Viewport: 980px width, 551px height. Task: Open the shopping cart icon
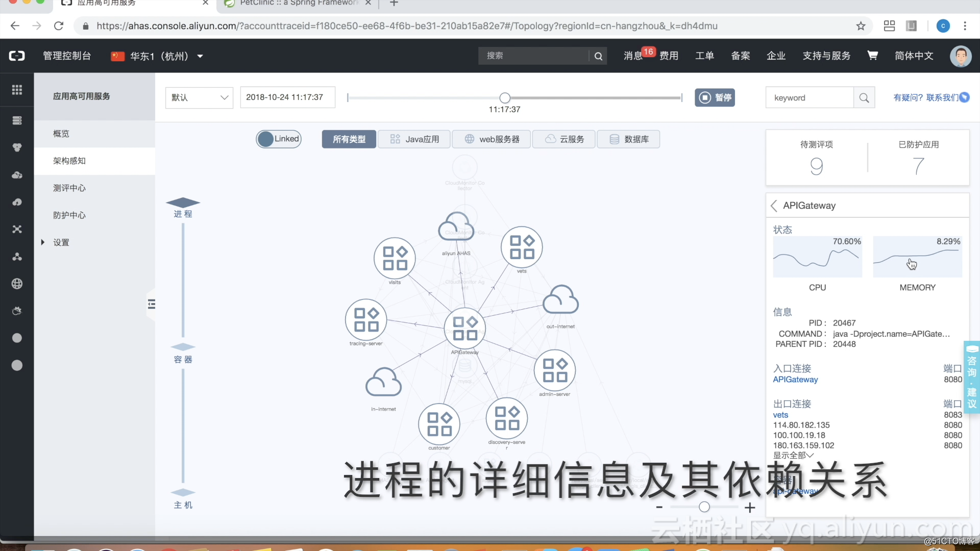point(873,56)
